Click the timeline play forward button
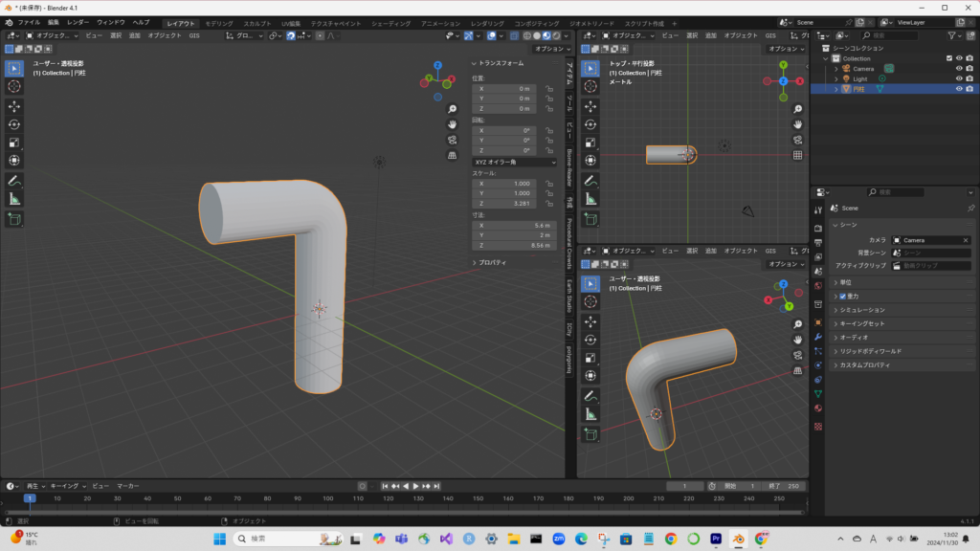 [414, 486]
